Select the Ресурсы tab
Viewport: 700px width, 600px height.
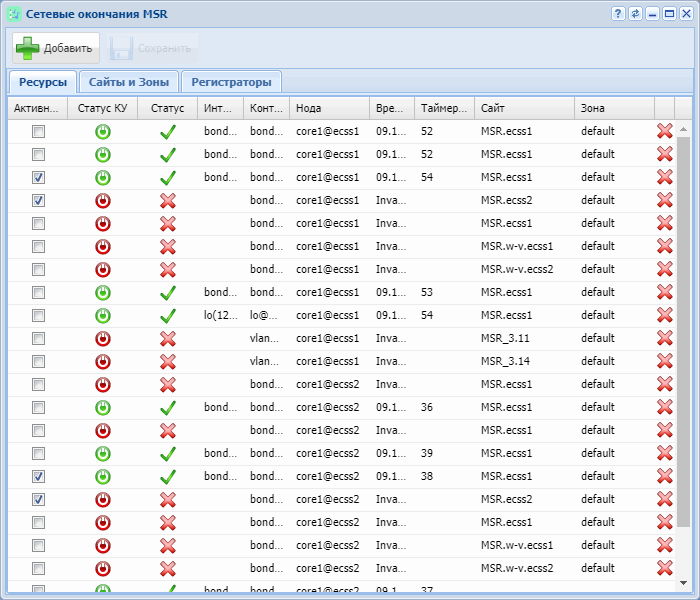pyautogui.click(x=42, y=82)
